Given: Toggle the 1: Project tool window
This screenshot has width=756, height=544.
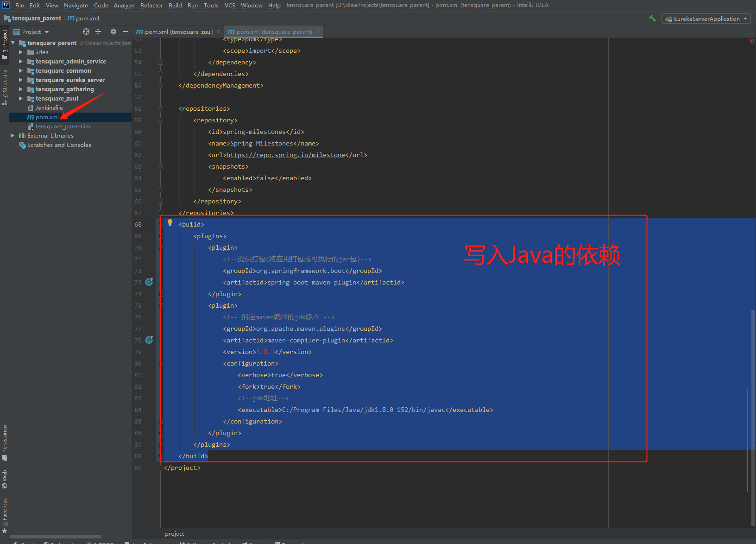Looking at the screenshot, I should (5, 44).
